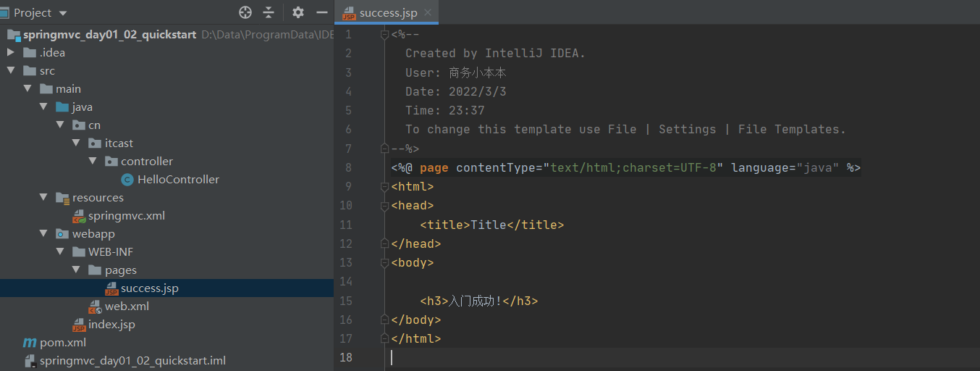The height and width of the screenshot is (371, 980).
Task: Click the Date: 2022/3/3 comment line
Action: (456, 91)
